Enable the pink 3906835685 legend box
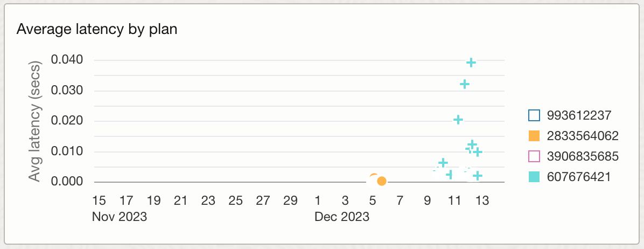 (x=534, y=156)
